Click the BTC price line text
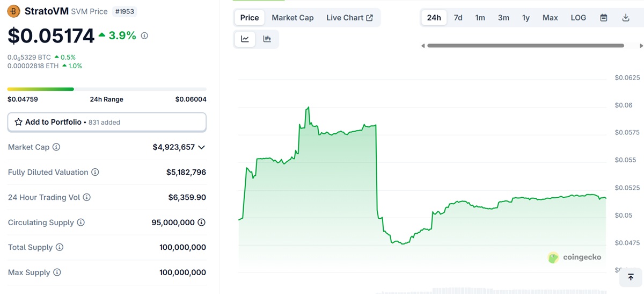The height and width of the screenshot is (294, 644). (x=29, y=57)
